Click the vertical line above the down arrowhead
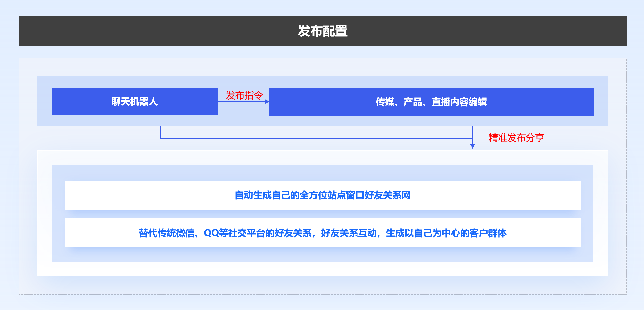The width and height of the screenshot is (644, 310). 472,132
